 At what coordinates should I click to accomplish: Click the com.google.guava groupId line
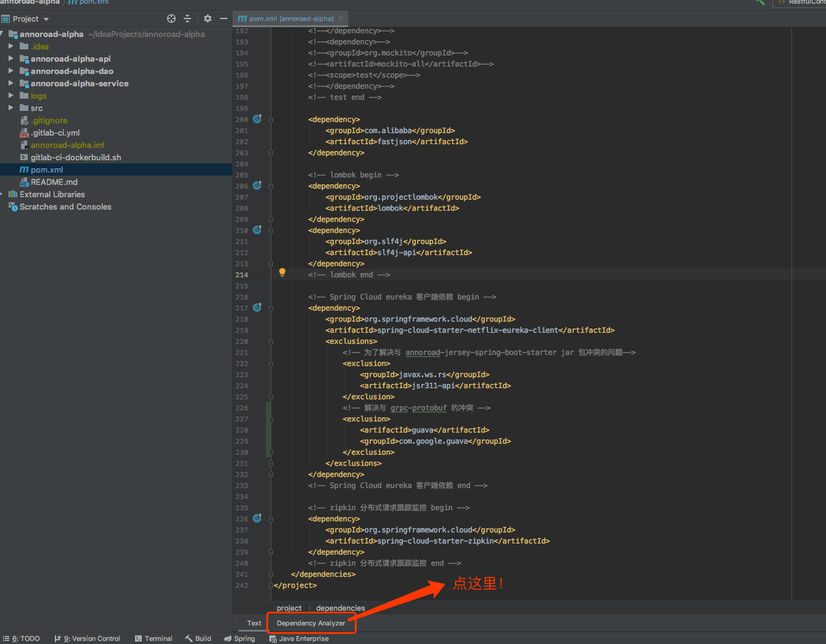pyautogui.click(x=435, y=441)
